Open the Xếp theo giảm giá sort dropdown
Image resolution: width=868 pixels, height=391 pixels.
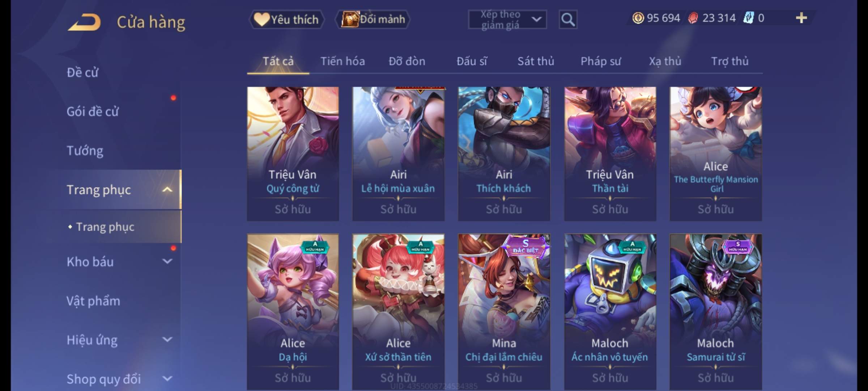(507, 20)
